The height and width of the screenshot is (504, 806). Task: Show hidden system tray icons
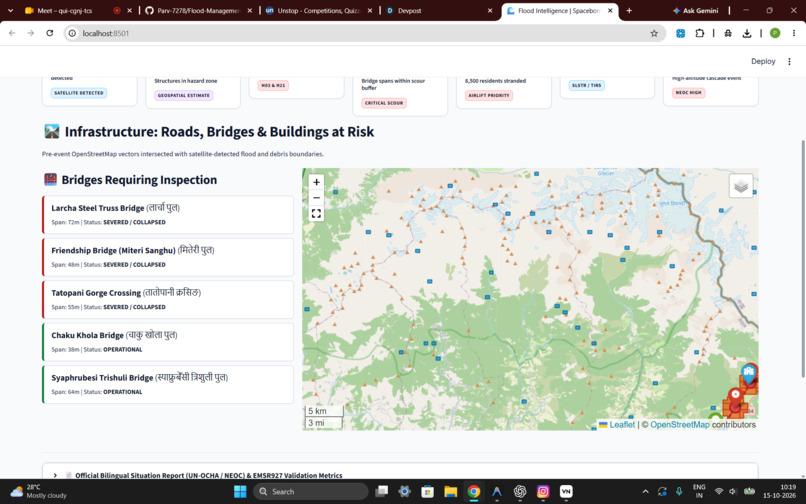click(x=645, y=492)
